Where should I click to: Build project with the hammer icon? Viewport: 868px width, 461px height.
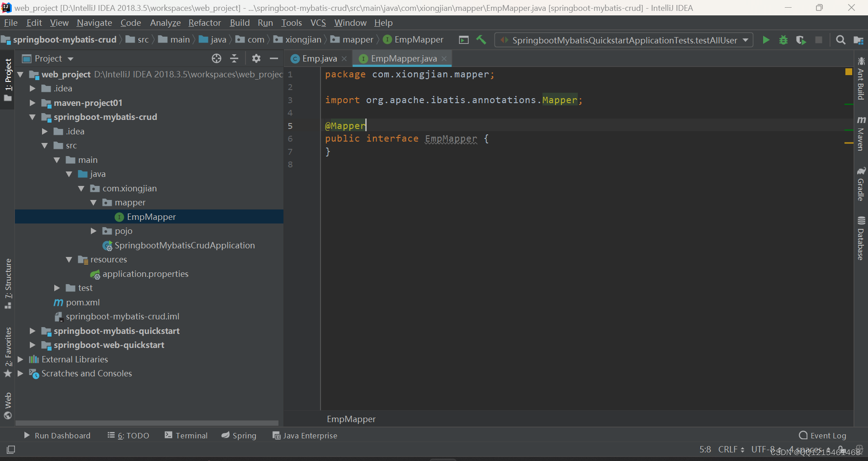click(481, 40)
